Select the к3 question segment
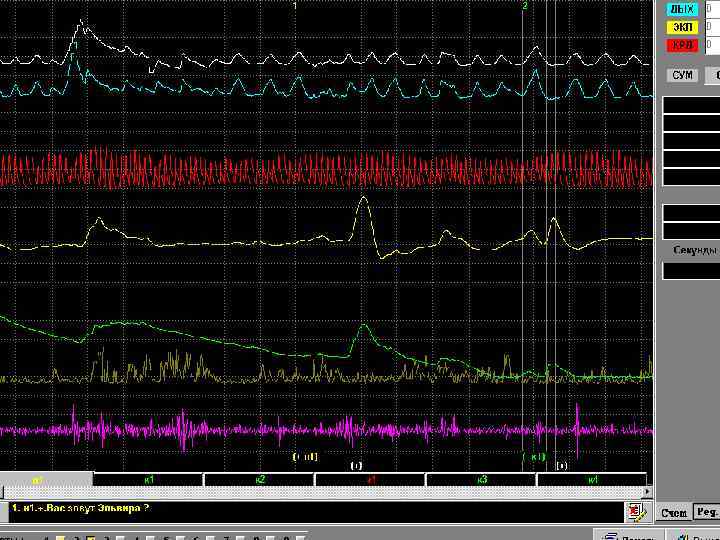 click(481, 480)
